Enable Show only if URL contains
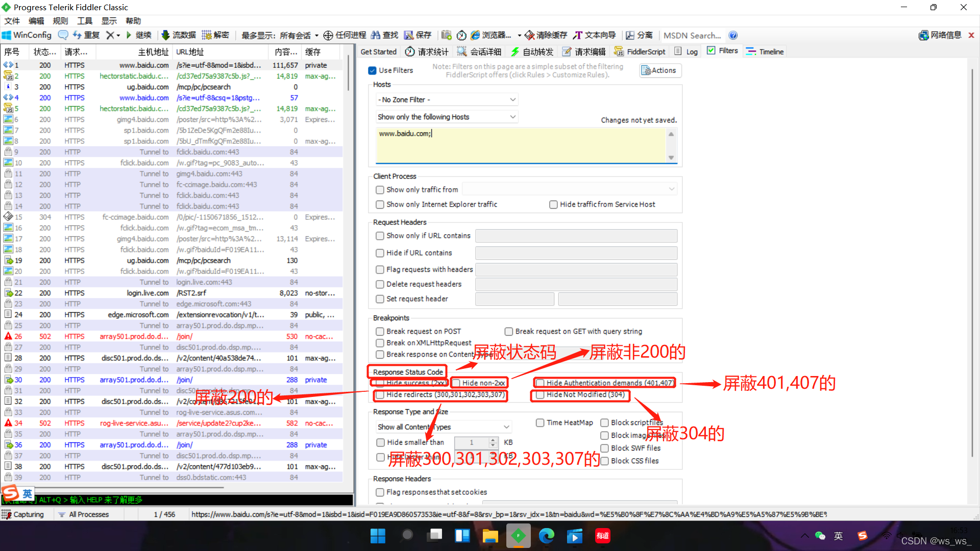Viewport: 980px width, 551px height. pos(380,236)
